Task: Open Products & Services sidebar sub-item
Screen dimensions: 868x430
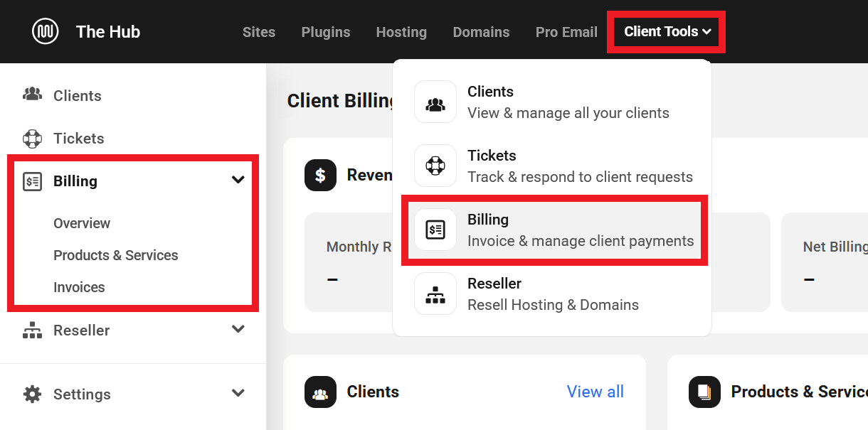Action: click(116, 255)
